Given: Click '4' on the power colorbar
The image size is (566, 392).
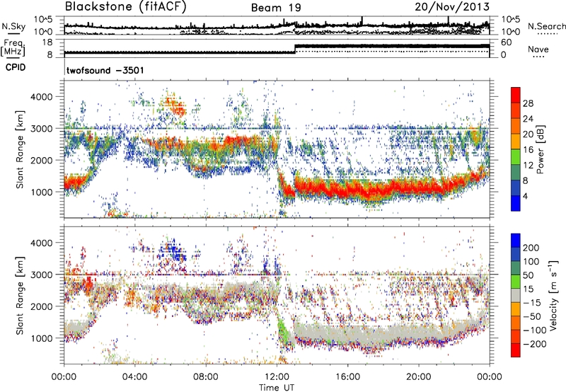Looking at the screenshot, I should coord(526,197).
